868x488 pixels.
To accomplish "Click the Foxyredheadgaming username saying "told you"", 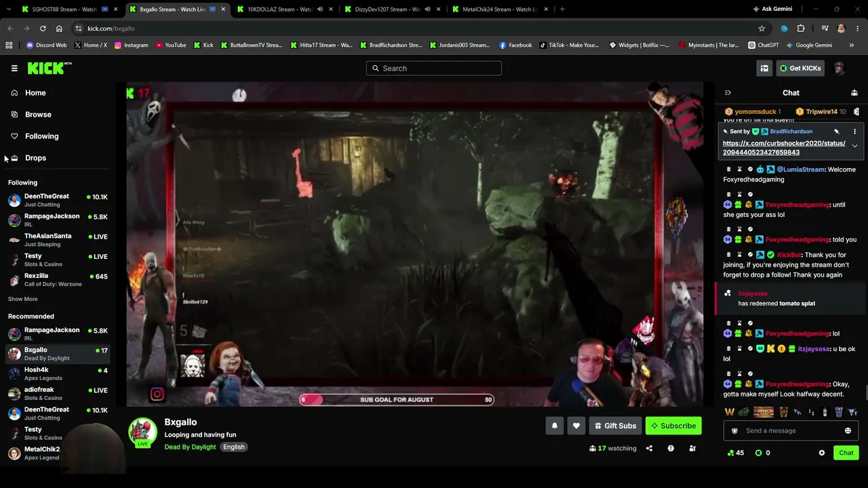I will [797, 239].
